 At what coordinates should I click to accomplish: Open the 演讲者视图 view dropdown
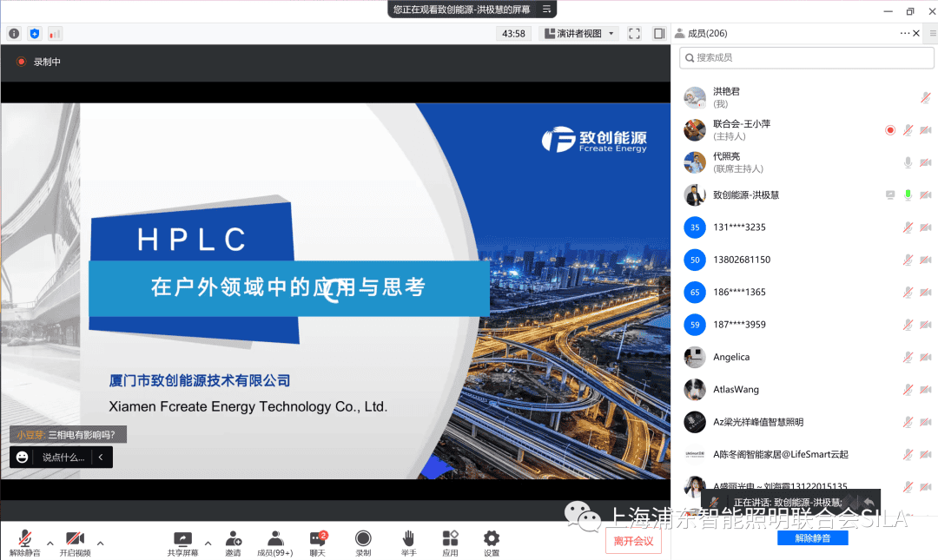coord(578,34)
